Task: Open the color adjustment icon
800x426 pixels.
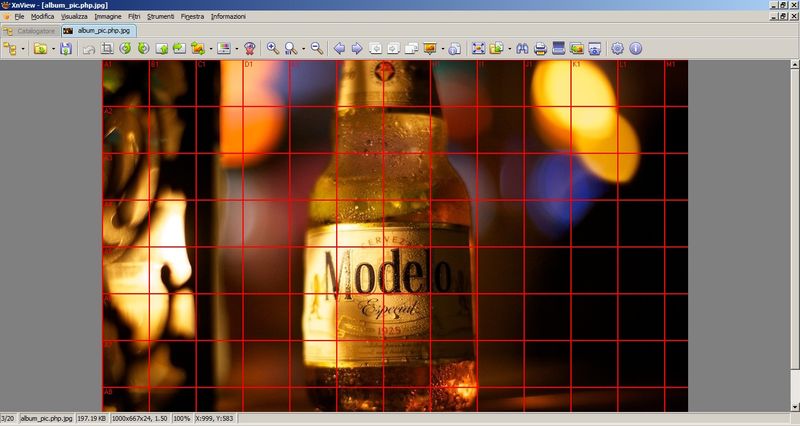Action: pyautogui.click(x=224, y=48)
